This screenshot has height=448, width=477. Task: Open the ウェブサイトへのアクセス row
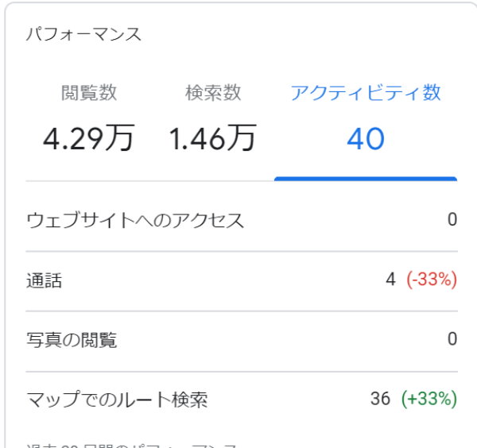135,220
